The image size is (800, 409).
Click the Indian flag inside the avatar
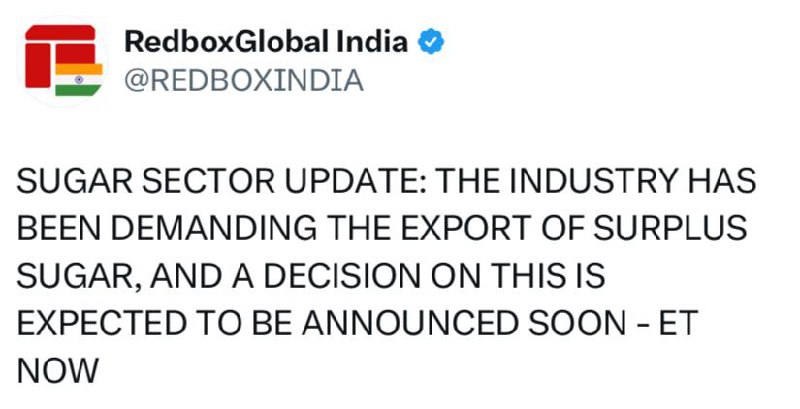[x=79, y=80]
